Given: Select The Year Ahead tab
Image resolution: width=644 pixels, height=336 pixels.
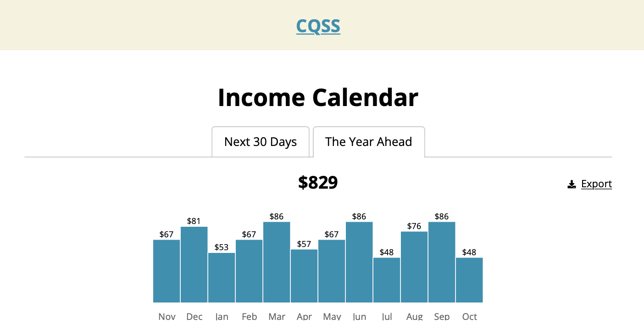Looking at the screenshot, I should [369, 142].
